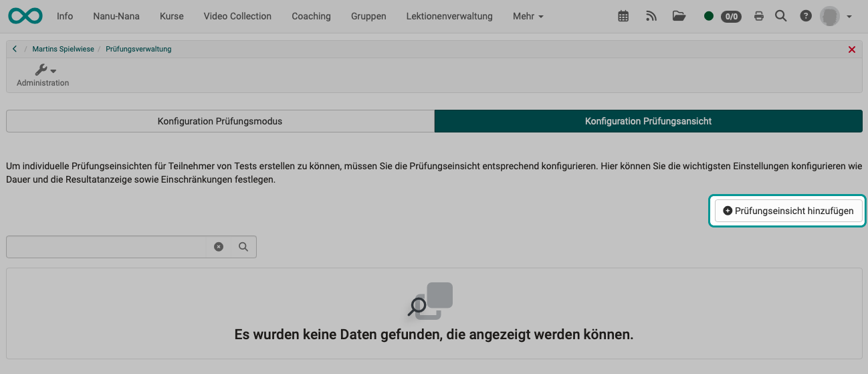Open the Administration wrench menu
This screenshot has width=868, height=374.
[43, 75]
